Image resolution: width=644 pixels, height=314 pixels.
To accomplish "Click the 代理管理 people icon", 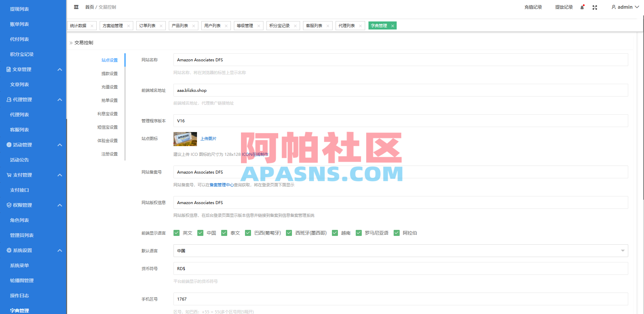I will [8, 100].
